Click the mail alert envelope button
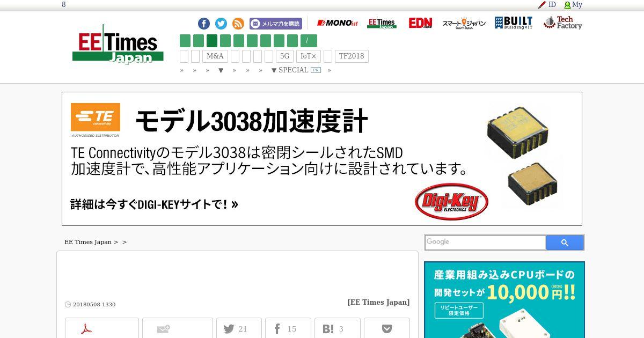The image size is (644, 338). [x=178, y=328]
